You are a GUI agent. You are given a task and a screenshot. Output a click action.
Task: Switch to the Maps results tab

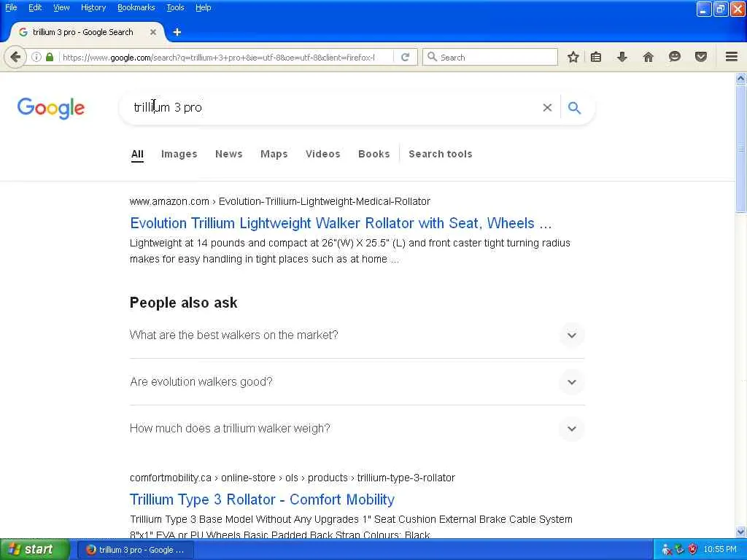pyautogui.click(x=274, y=154)
